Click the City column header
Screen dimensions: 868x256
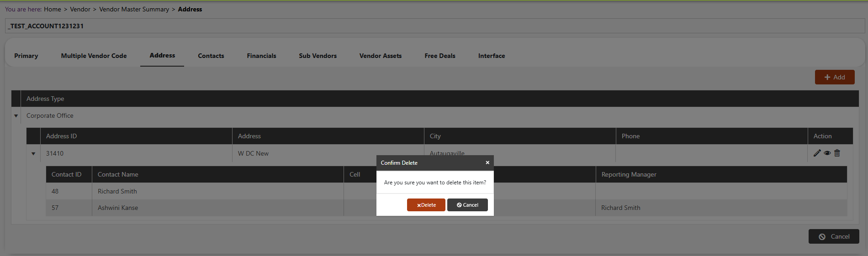(520, 136)
